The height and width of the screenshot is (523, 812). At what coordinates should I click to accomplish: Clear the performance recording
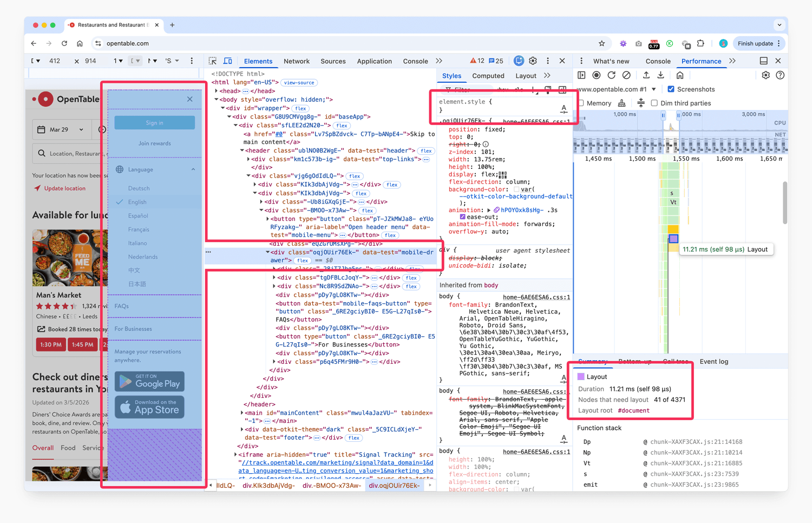[x=626, y=75]
